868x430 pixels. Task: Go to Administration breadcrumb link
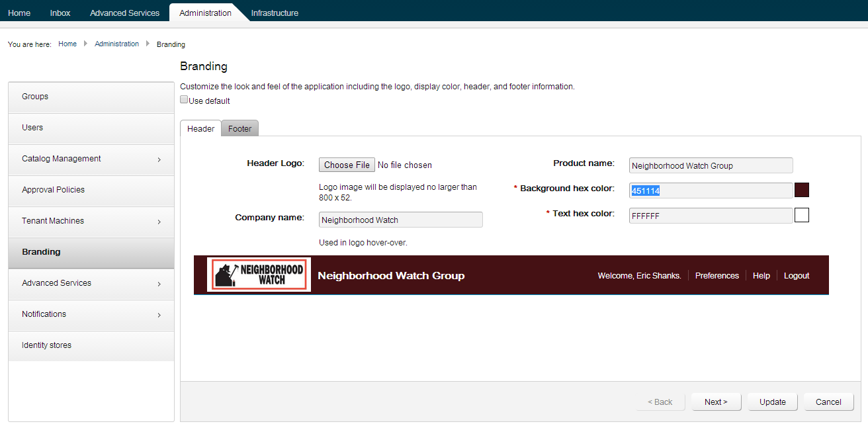[116, 44]
